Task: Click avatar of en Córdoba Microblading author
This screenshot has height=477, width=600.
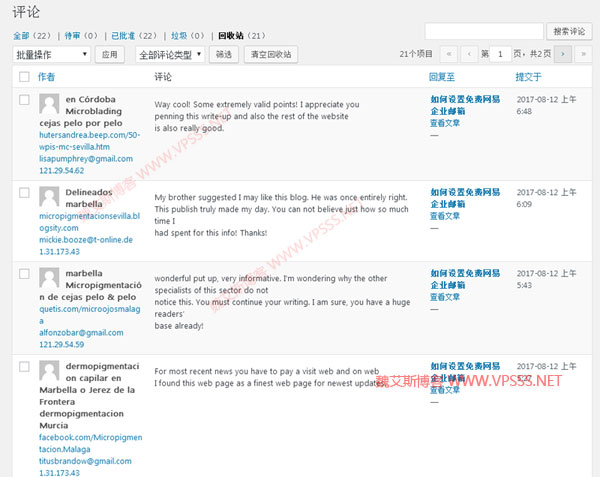Action: coord(49,104)
